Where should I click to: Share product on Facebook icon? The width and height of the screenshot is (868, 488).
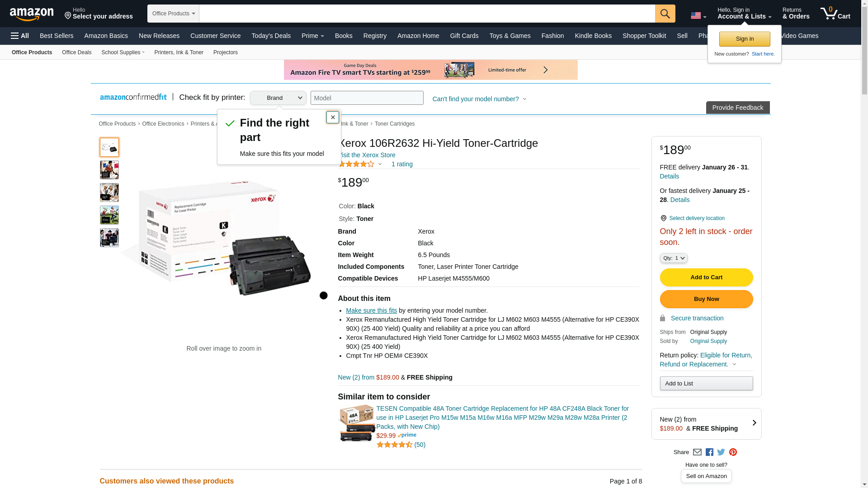coord(709,452)
